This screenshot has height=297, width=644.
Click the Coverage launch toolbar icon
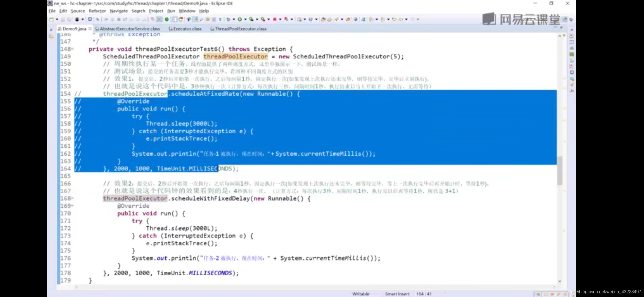(252, 19)
